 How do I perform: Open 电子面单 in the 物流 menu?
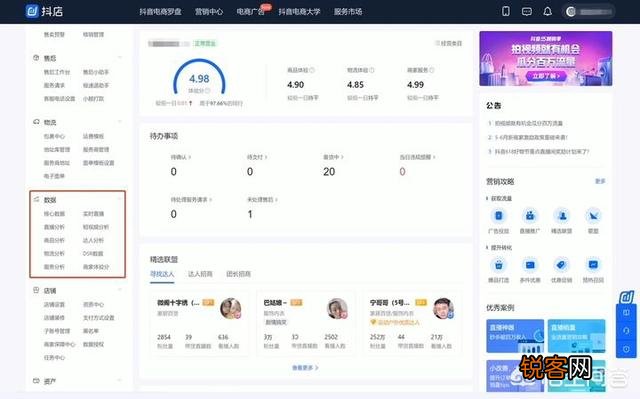pyautogui.click(x=54, y=176)
